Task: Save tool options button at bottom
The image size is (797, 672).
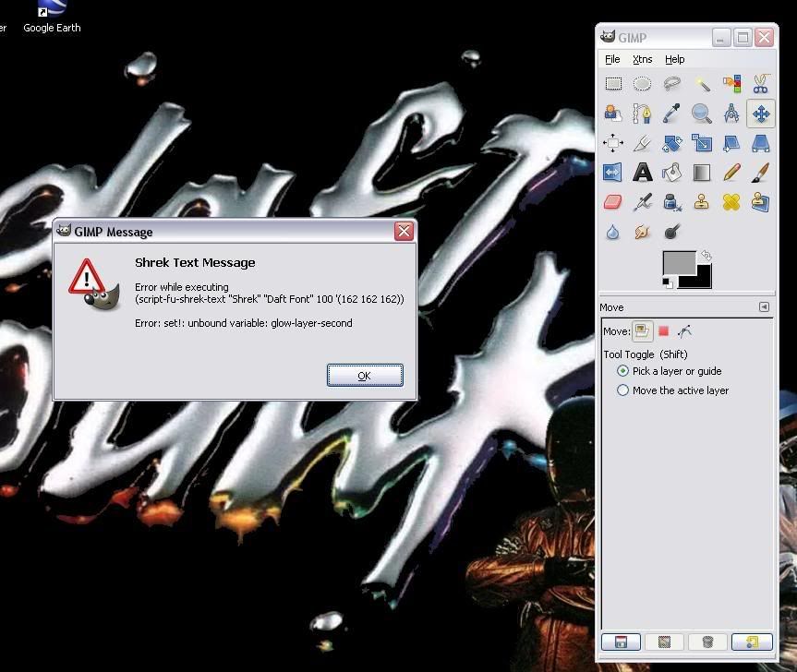Action: coord(621,642)
